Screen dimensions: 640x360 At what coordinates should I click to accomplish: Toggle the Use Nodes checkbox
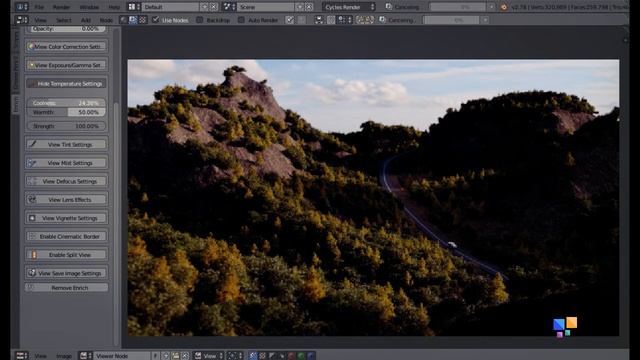point(156,20)
